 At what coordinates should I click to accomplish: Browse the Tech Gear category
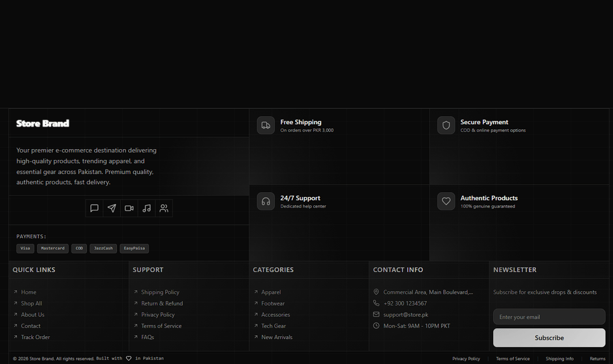tap(274, 325)
